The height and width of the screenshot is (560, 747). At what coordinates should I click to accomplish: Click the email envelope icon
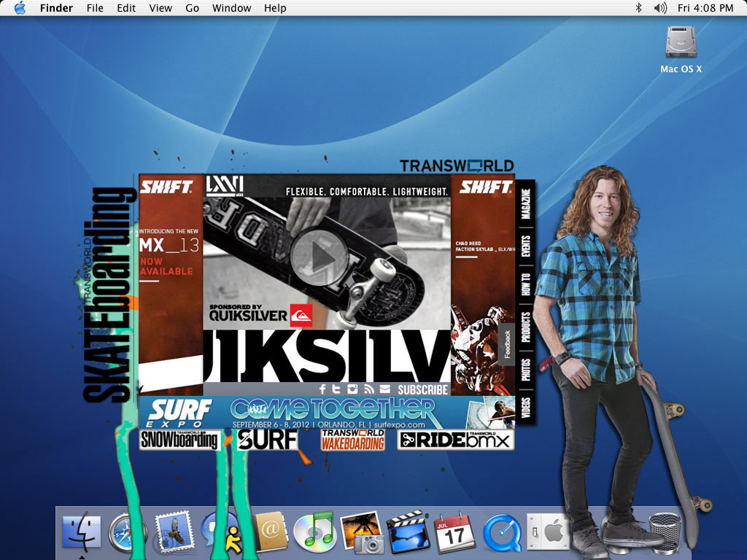point(385,389)
